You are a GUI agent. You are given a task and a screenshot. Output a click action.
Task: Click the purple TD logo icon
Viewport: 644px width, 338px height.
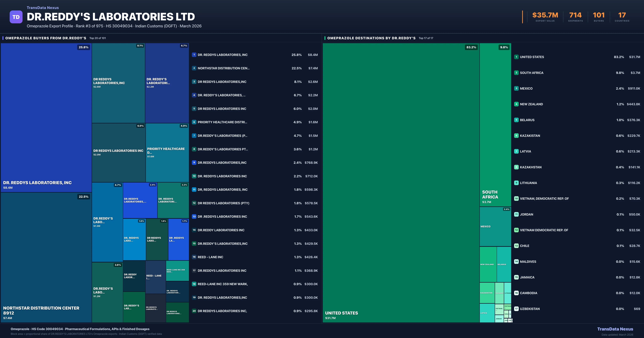(16, 17)
